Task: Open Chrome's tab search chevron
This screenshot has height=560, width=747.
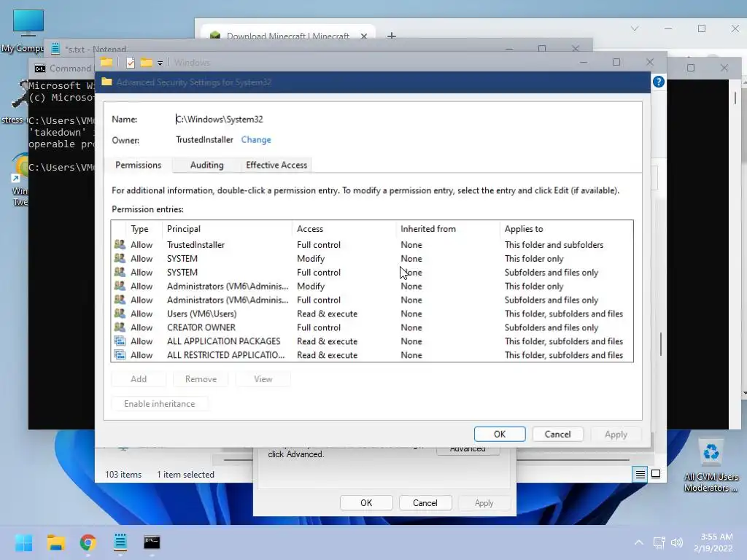Action: tap(635, 28)
